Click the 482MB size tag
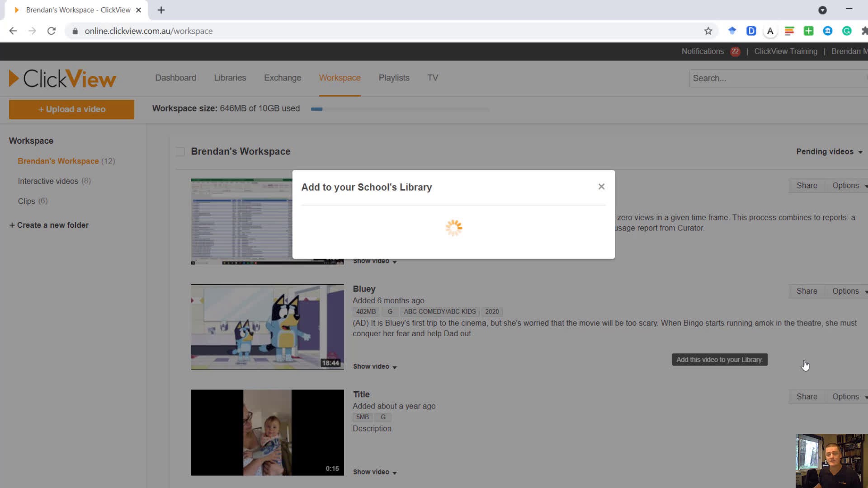This screenshot has width=868, height=488. pyautogui.click(x=366, y=312)
